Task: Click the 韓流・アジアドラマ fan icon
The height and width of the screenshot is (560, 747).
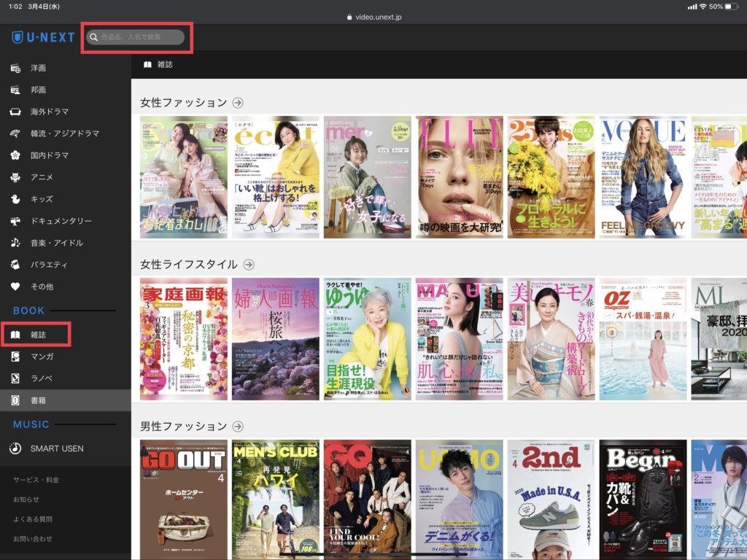Action: 15,133
